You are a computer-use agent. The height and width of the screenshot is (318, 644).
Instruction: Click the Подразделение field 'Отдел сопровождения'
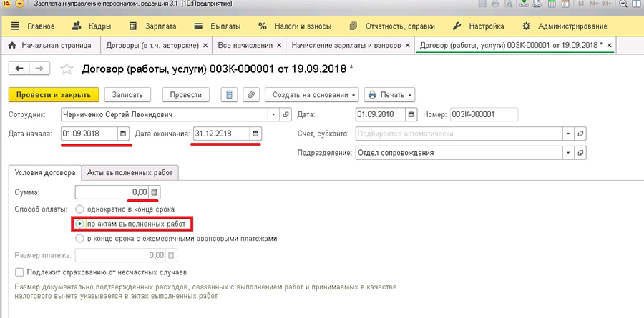pos(459,153)
